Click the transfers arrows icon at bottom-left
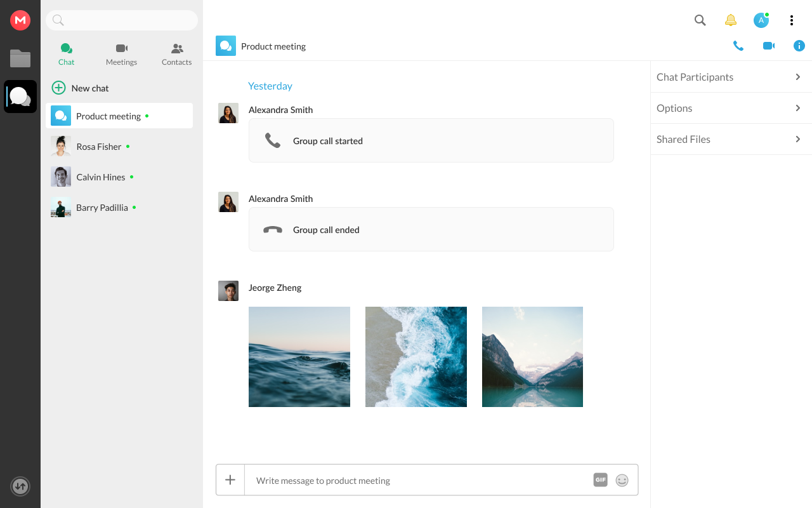 click(x=20, y=486)
